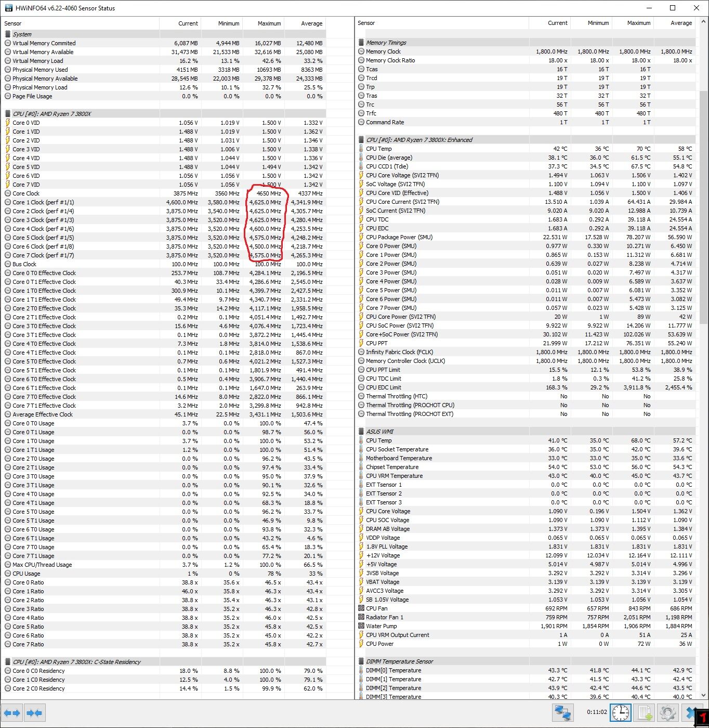Open the remote network monitoring icon
Image resolution: width=709 pixels, height=728 pixels.
point(562,712)
